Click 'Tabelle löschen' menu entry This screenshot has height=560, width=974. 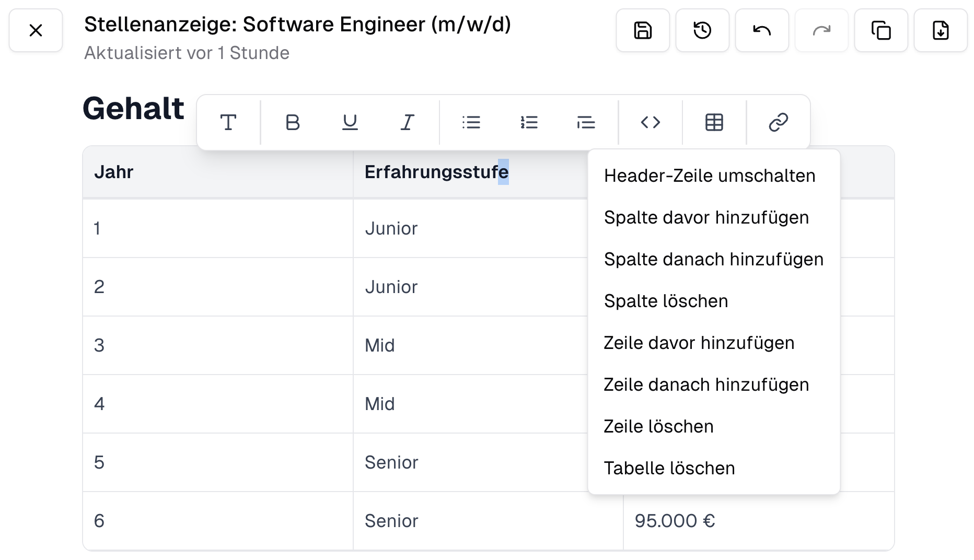tap(669, 469)
